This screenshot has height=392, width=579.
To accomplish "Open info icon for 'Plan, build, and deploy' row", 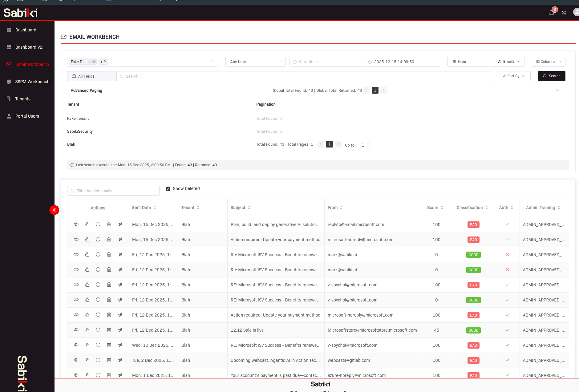I will [98, 224].
